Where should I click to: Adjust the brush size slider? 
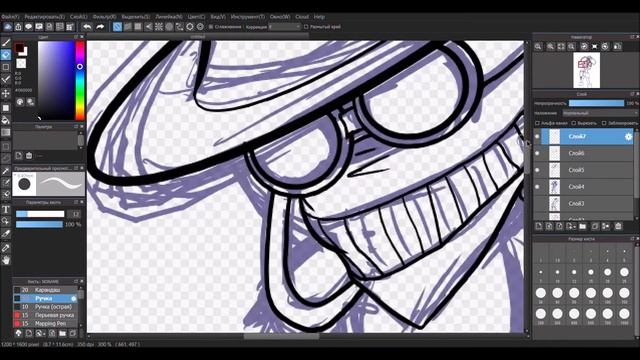[40, 214]
